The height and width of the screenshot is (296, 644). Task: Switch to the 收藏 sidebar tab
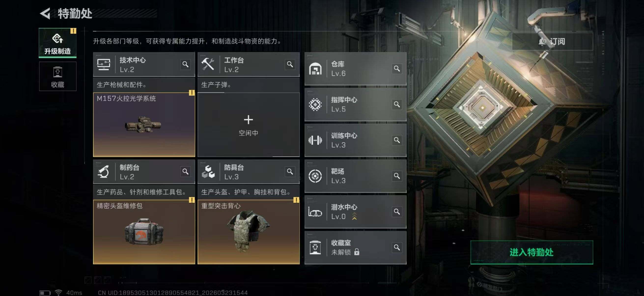pos(57,76)
